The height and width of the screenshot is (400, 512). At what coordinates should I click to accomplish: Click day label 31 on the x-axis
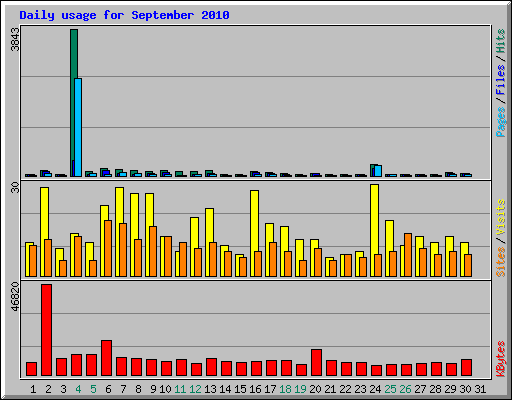[x=480, y=389]
